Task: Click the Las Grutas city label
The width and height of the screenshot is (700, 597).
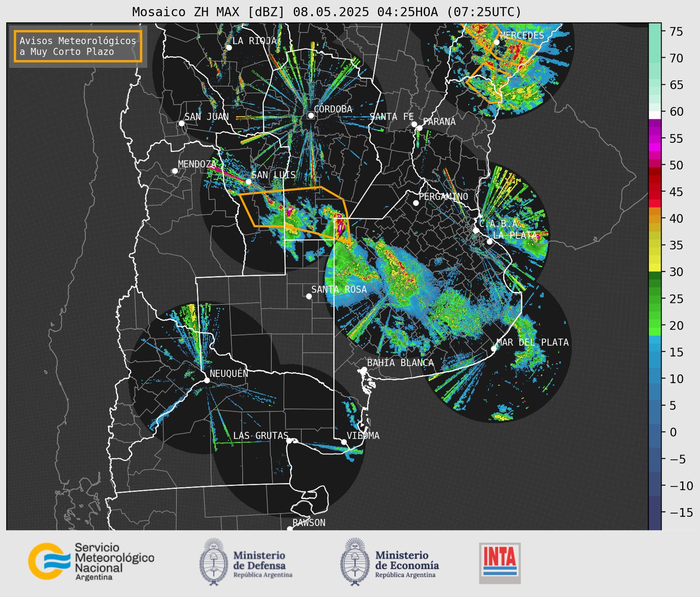Action: pos(261,436)
